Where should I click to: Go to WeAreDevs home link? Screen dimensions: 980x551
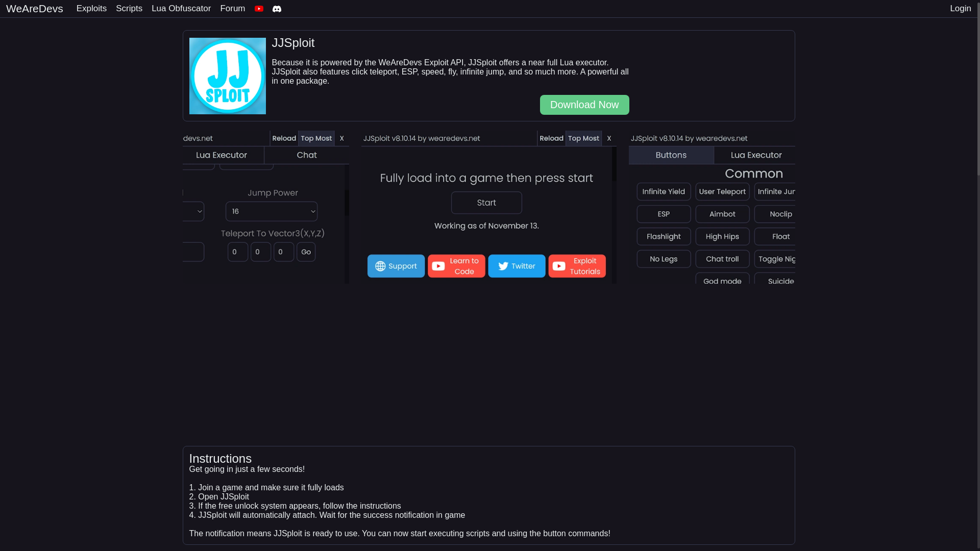[35, 9]
